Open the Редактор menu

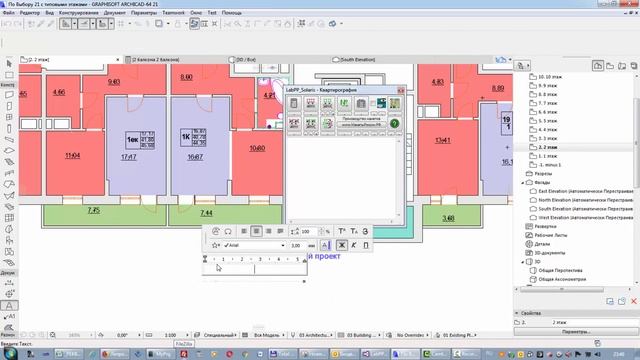coord(30,13)
